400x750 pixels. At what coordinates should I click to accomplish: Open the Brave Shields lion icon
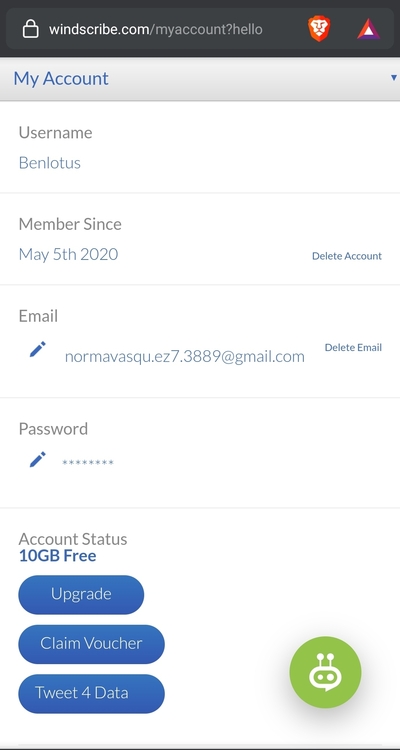(319, 29)
